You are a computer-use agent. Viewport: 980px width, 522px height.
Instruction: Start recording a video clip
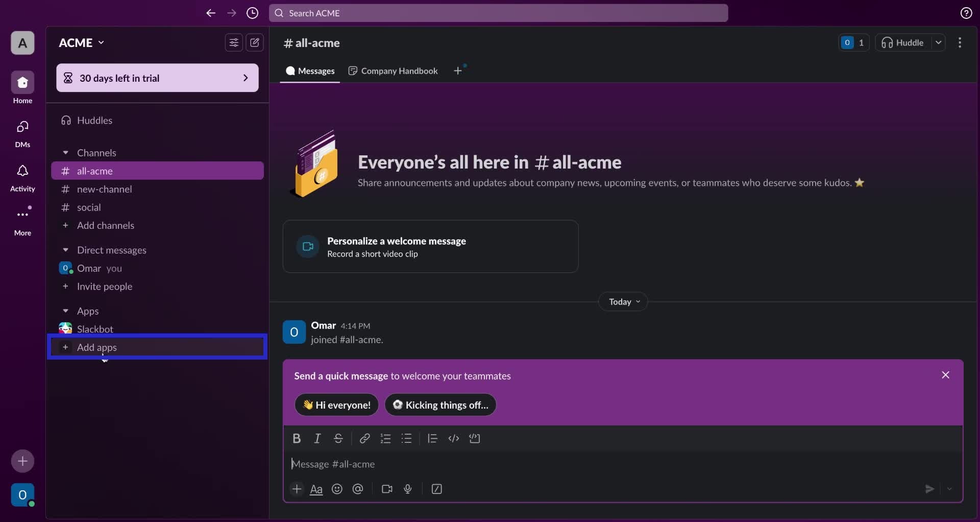pyautogui.click(x=387, y=489)
